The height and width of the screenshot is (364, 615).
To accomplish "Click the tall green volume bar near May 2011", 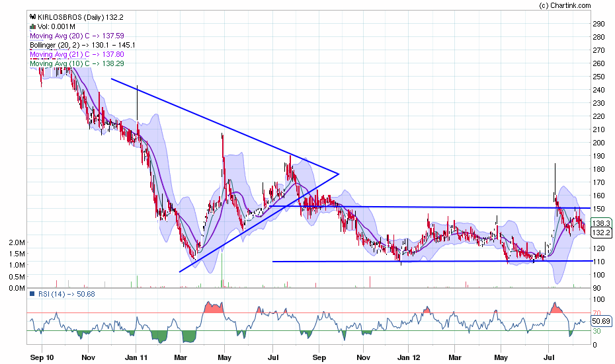I will point(222,270).
